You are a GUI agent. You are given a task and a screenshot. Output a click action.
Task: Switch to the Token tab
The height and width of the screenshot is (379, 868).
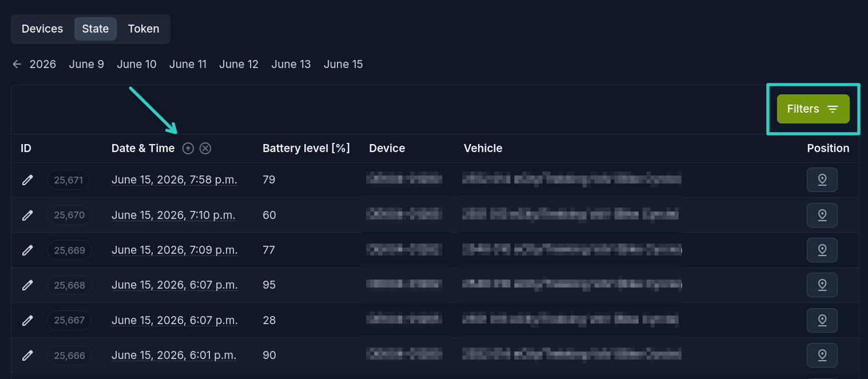click(x=144, y=29)
